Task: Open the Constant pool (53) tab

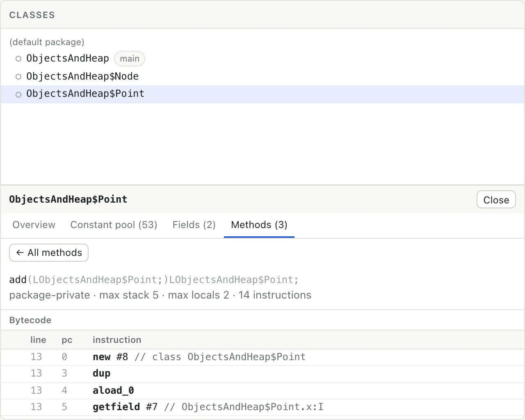Action: coord(114,225)
